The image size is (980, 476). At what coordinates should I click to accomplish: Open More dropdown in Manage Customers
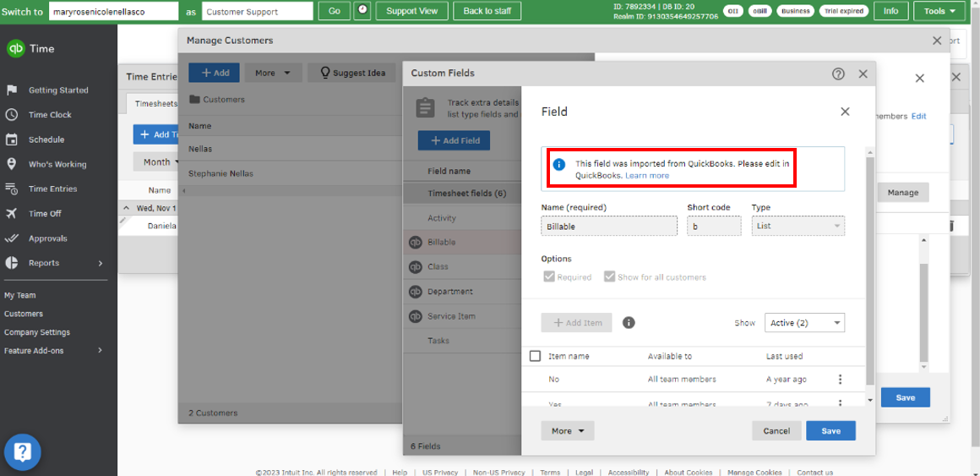273,74
